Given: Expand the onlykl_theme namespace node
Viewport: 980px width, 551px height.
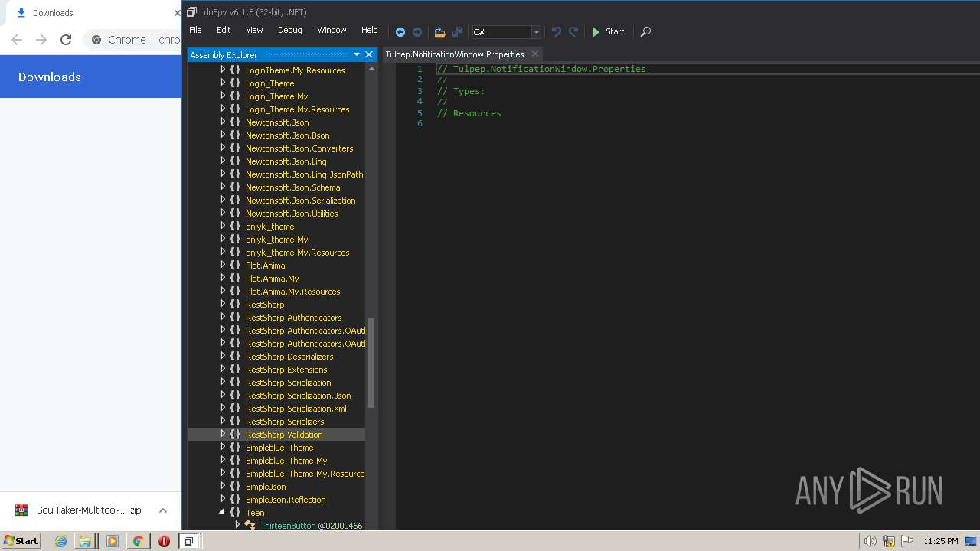Looking at the screenshot, I should point(223,227).
